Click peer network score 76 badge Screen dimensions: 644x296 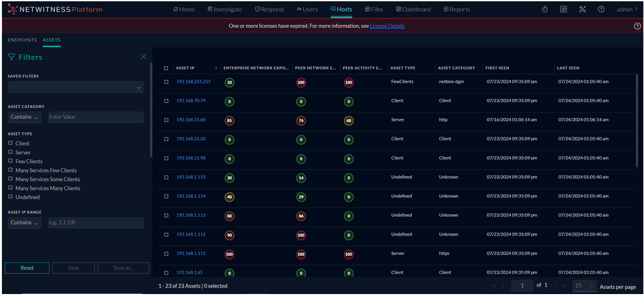click(301, 121)
